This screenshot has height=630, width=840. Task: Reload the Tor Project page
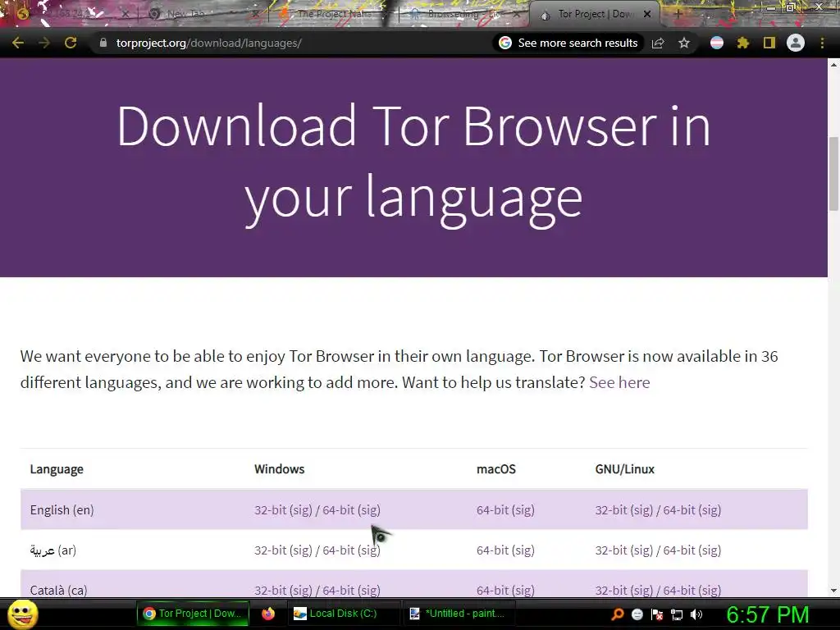coord(71,43)
